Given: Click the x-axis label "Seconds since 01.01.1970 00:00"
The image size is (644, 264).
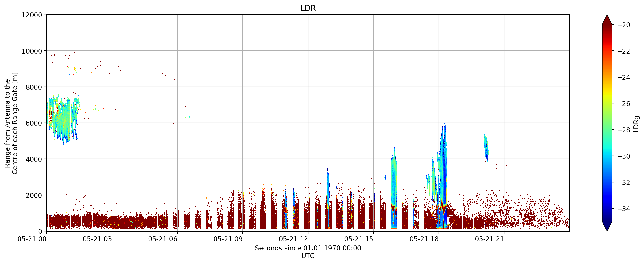Looking at the screenshot, I should [x=308, y=248].
